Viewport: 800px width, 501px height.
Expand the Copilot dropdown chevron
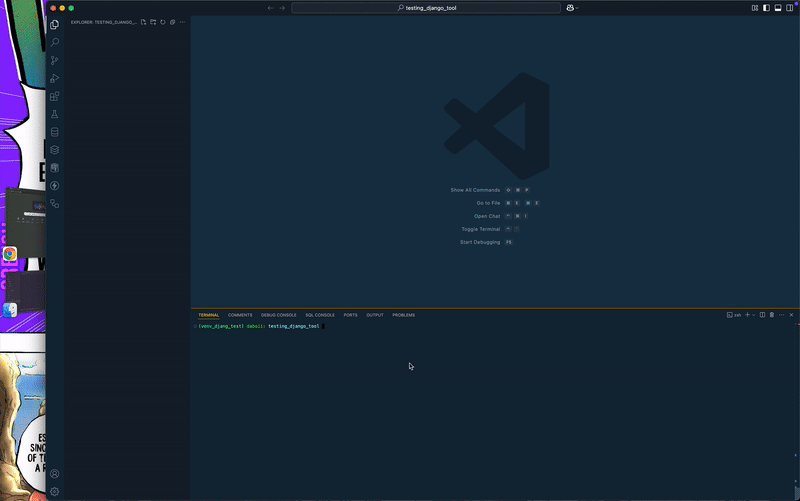577,8
